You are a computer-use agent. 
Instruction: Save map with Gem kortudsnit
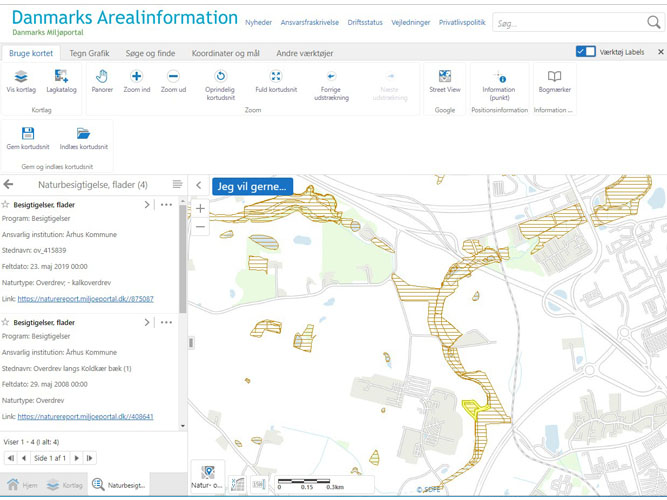click(x=28, y=134)
